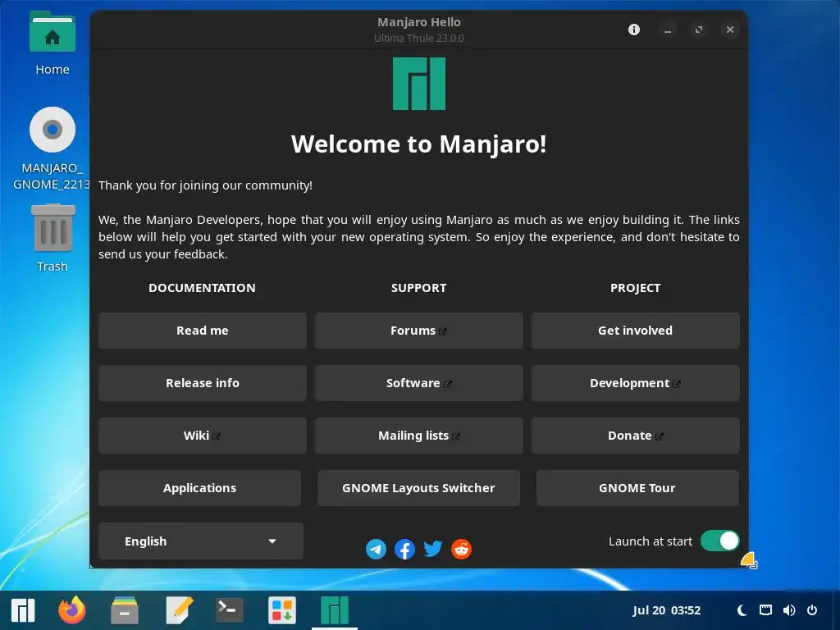The width and height of the screenshot is (840, 630).
Task: Click the Get involved button
Action: click(x=636, y=331)
